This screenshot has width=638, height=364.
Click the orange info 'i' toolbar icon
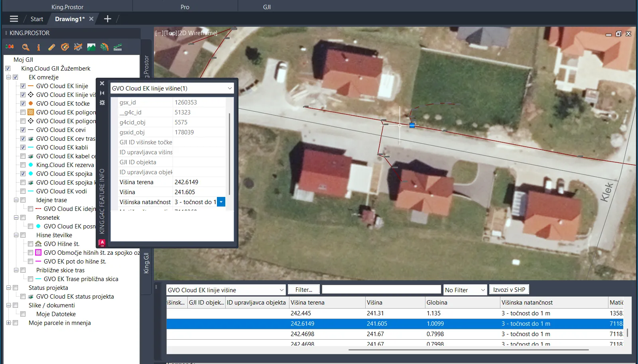click(x=39, y=47)
